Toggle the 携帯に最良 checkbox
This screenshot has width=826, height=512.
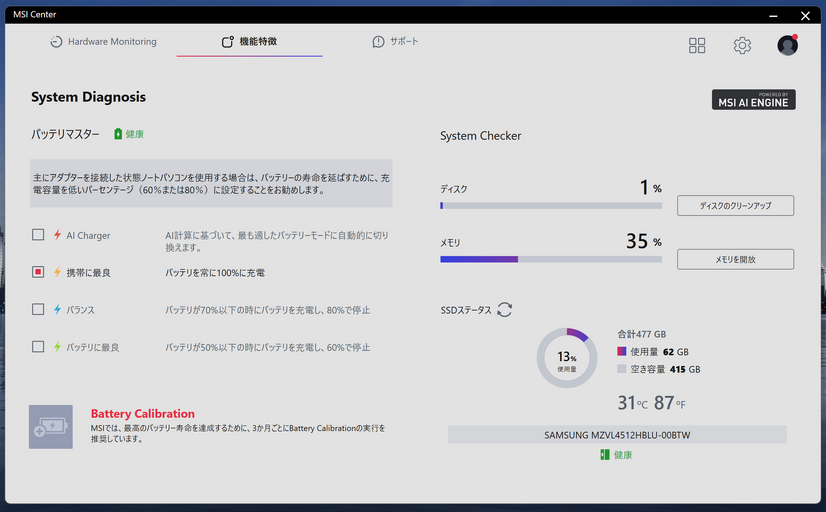point(38,272)
